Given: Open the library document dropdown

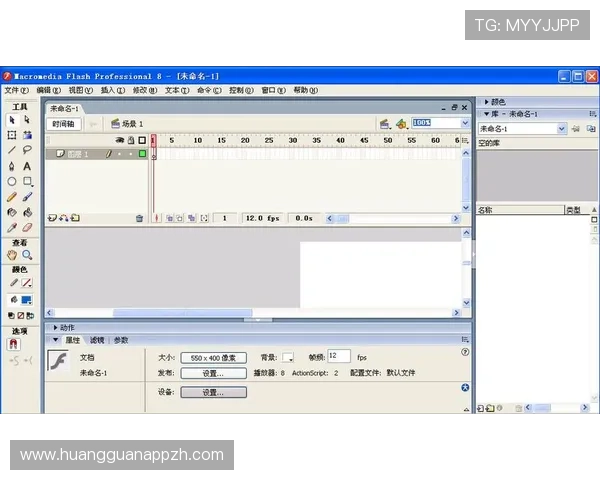Looking at the screenshot, I should point(561,129).
